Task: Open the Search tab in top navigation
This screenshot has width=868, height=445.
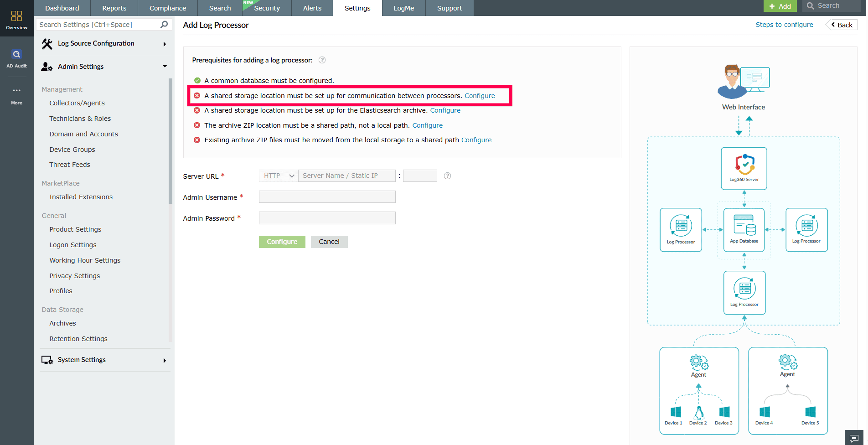Action: (x=220, y=8)
